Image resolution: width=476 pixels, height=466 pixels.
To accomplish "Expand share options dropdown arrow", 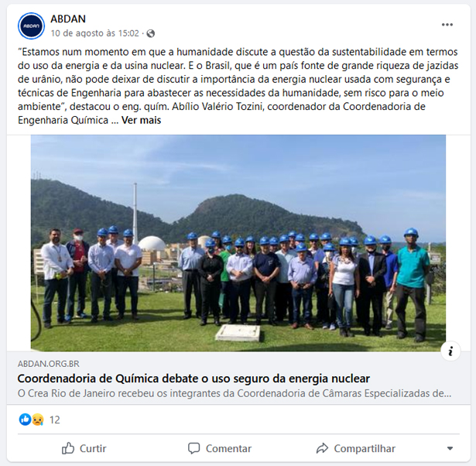I will pos(450,448).
